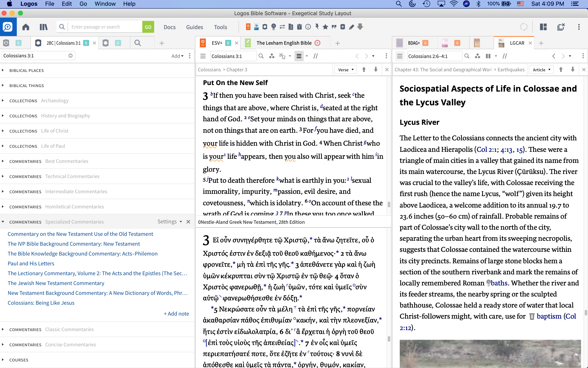The width and height of the screenshot is (588, 368).
Task: Focus the 'Enter passage or search' box
Action: [105, 27]
